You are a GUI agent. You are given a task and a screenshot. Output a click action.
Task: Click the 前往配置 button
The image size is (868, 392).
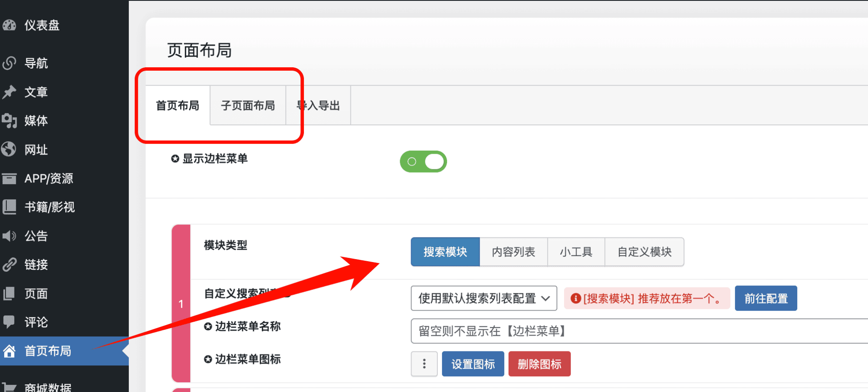click(765, 298)
